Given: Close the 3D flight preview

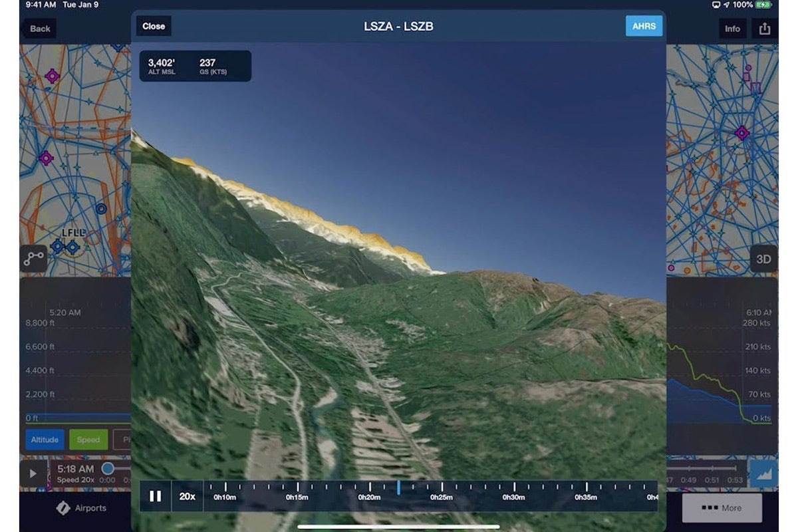Looking at the screenshot, I should (154, 26).
